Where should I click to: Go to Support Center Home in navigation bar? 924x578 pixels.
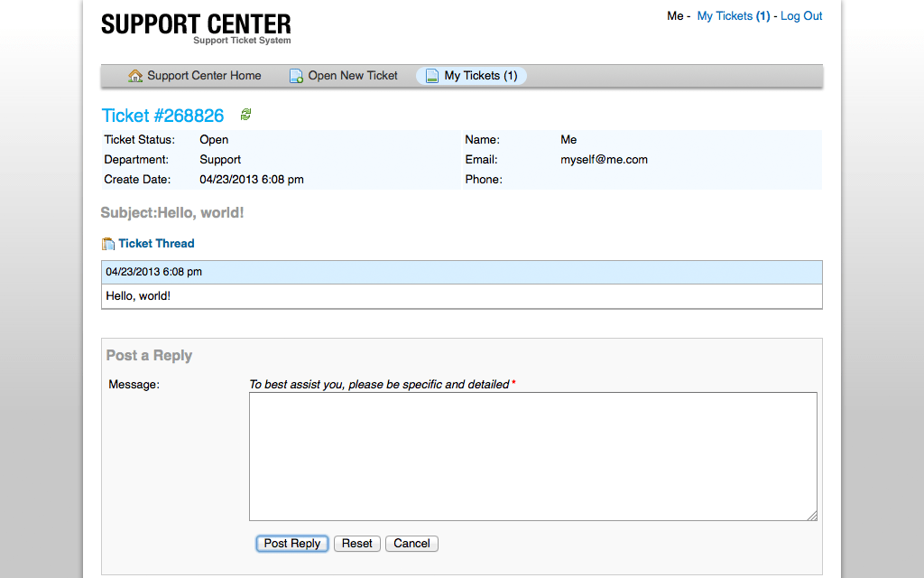[x=204, y=76]
